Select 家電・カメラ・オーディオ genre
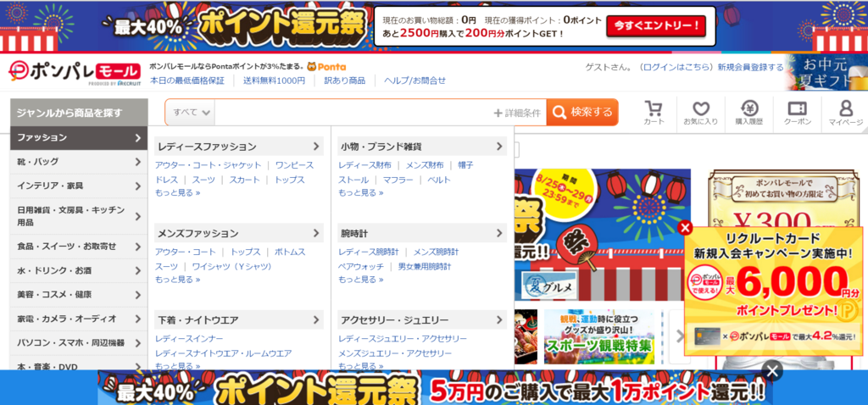 (79, 319)
